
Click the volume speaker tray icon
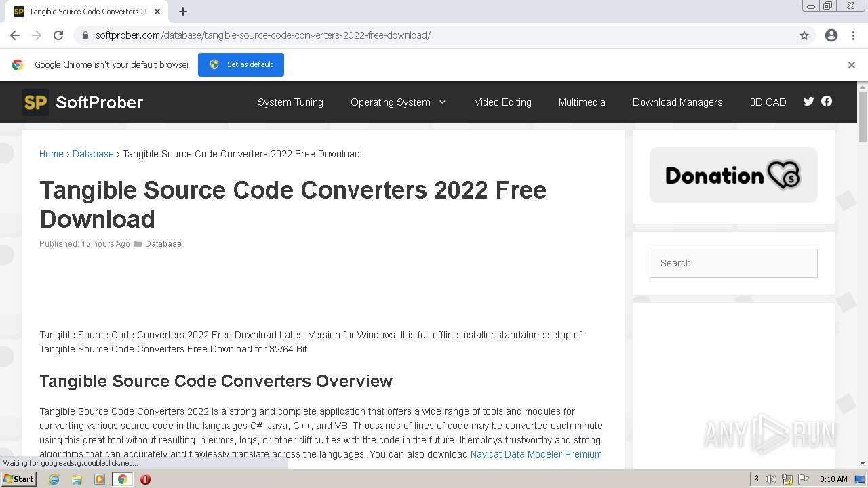pos(771,479)
